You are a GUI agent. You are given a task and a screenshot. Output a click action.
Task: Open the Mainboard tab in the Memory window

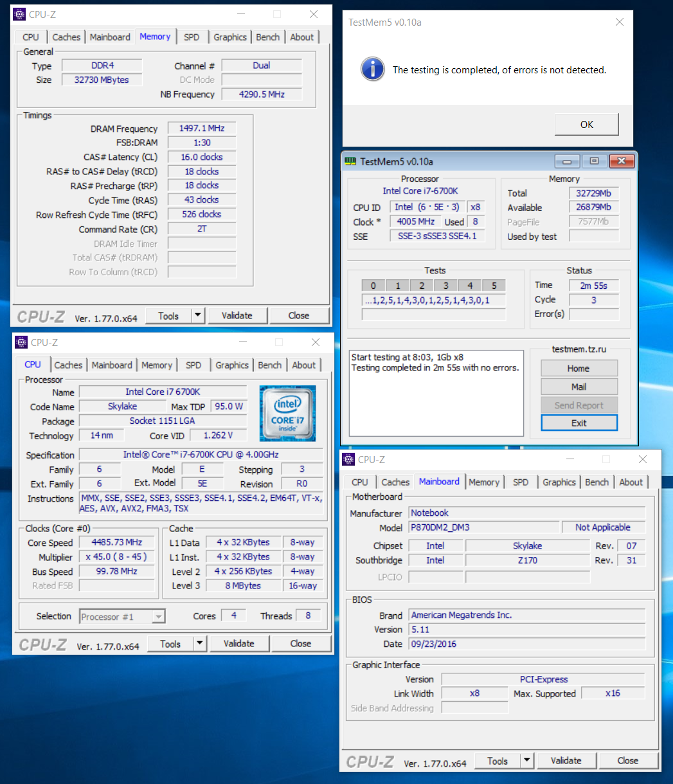tap(110, 37)
